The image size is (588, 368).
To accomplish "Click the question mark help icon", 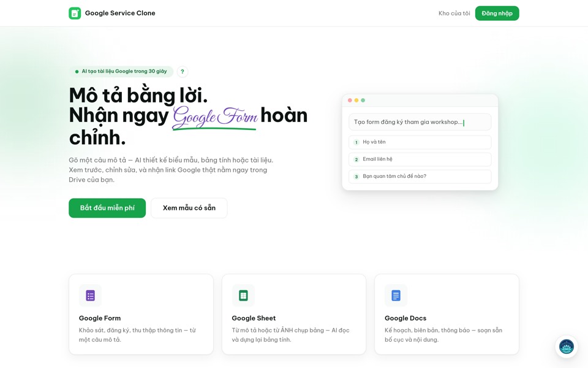I will click(183, 71).
